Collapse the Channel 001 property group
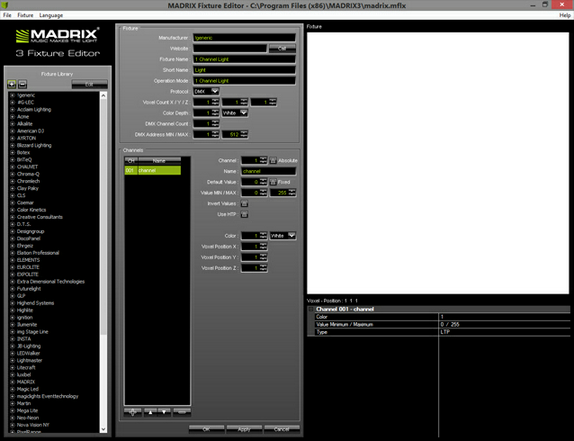This screenshot has width=574, height=441. click(311, 309)
